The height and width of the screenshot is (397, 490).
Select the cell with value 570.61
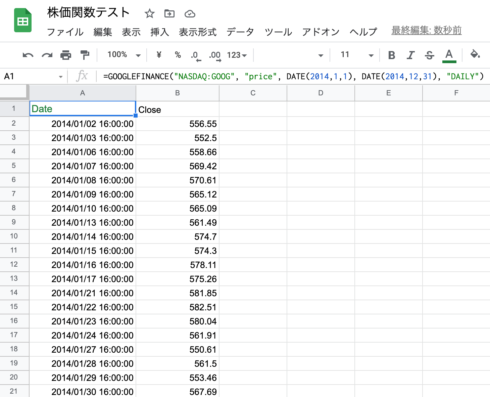click(x=177, y=180)
